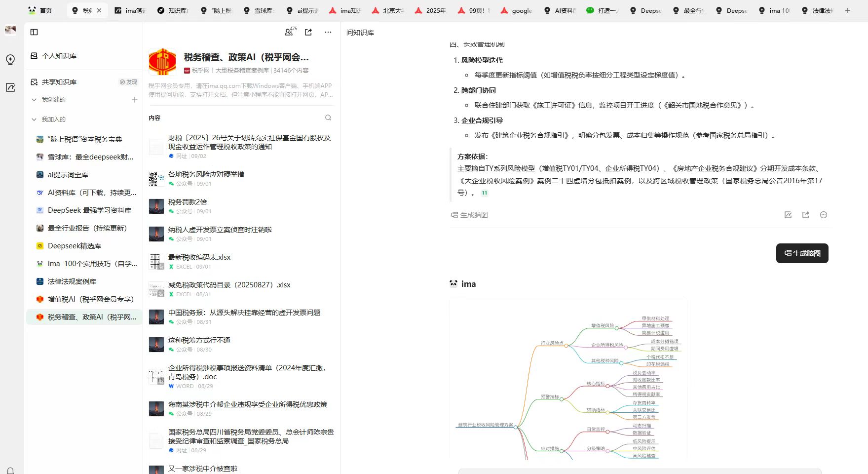Open the members icon showing 475

point(289,32)
